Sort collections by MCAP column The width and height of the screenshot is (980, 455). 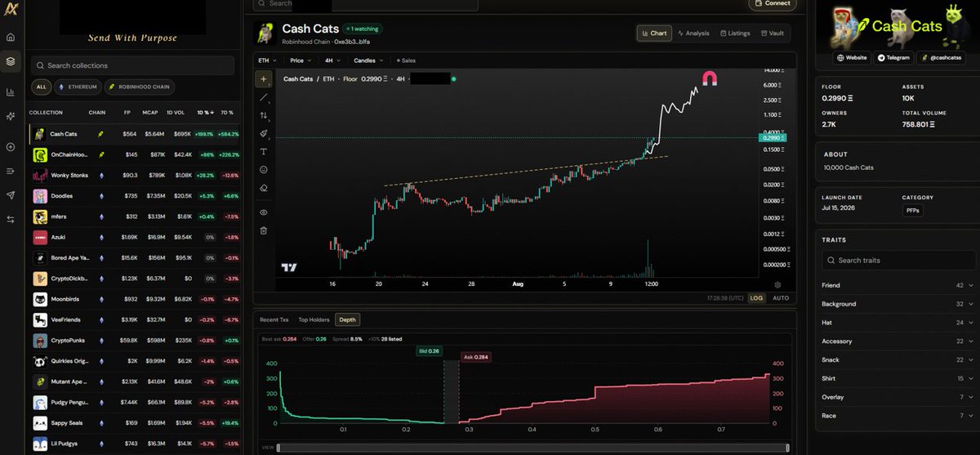152,112
